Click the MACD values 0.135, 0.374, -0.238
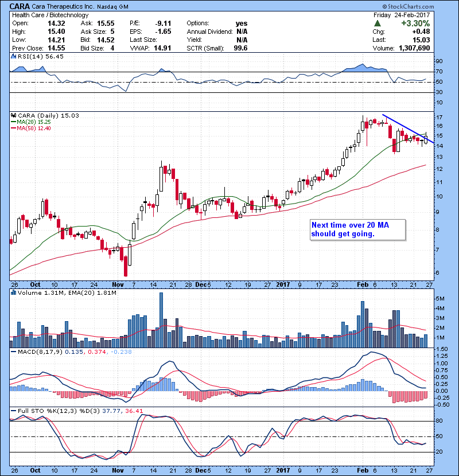Viewport: 459px width, 476px height. [x=98, y=352]
